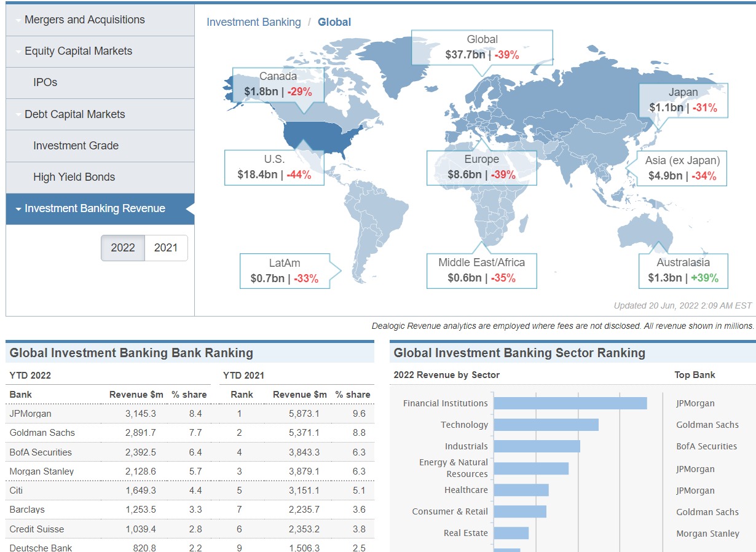Click the Global Investment Banking Bank Ranking title
756x552 pixels.
point(132,353)
